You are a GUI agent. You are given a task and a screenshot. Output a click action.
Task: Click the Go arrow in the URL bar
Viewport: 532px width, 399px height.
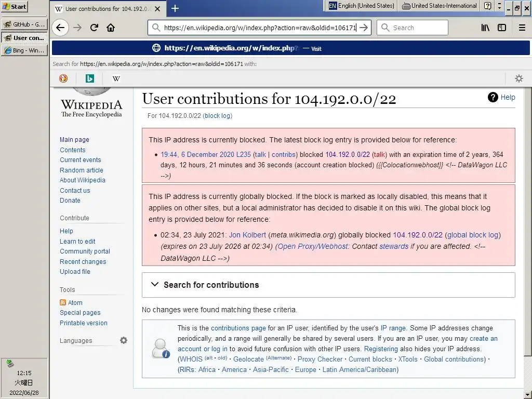(x=364, y=28)
